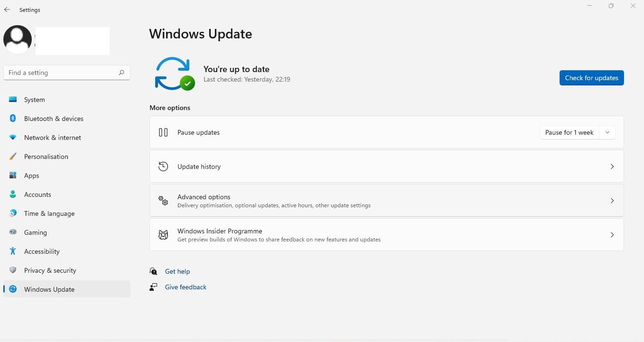Click the "Get preview builds" description text
Screen dimensions: 644x342
pos(279,240)
